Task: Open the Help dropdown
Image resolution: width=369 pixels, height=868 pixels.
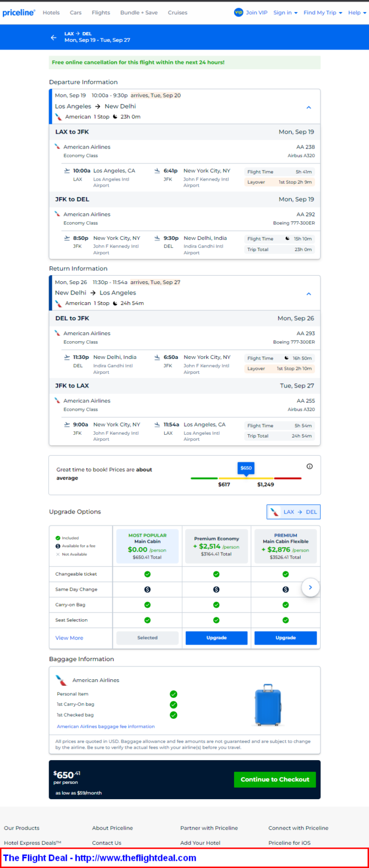Action: pyautogui.click(x=357, y=13)
